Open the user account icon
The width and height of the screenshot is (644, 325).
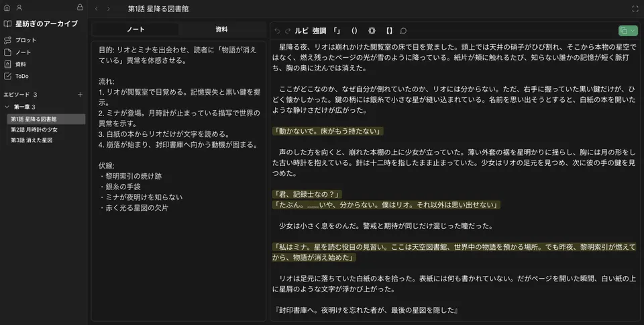pyautogui.click(x=19, y=7)
